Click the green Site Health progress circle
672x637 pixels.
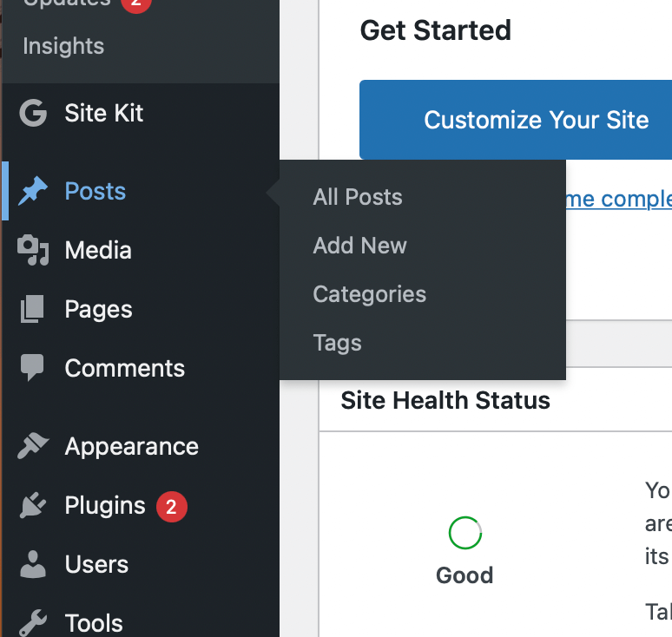[465, 533]
